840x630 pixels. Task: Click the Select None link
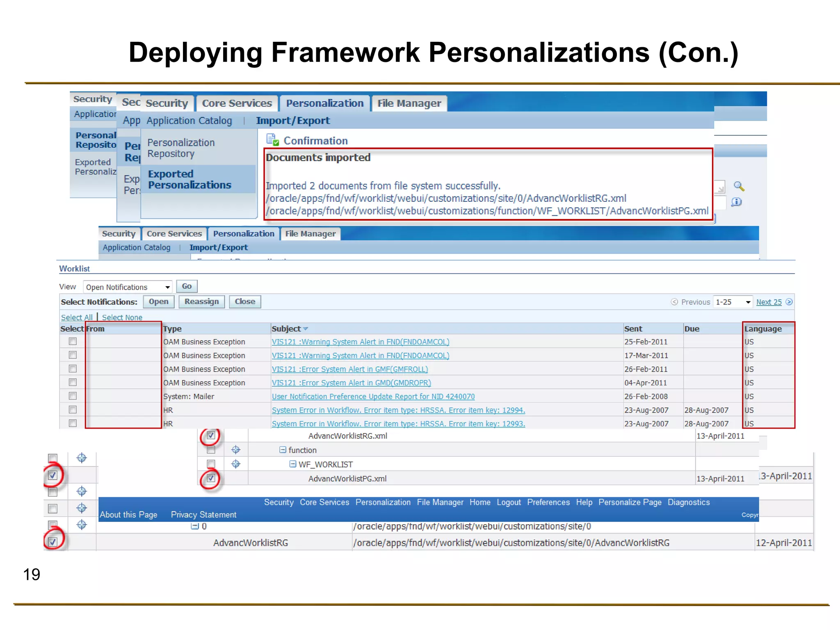[122, 317]
